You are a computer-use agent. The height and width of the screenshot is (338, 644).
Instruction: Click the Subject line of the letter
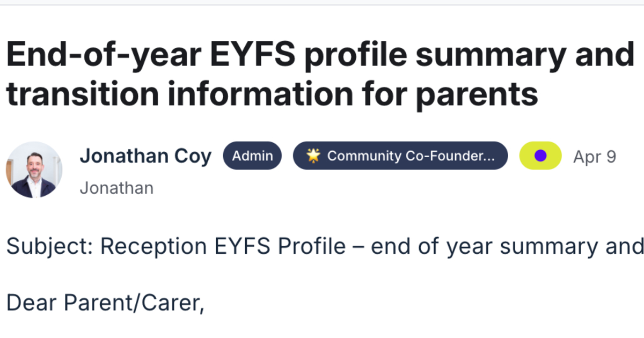click(x=325, y=246)
